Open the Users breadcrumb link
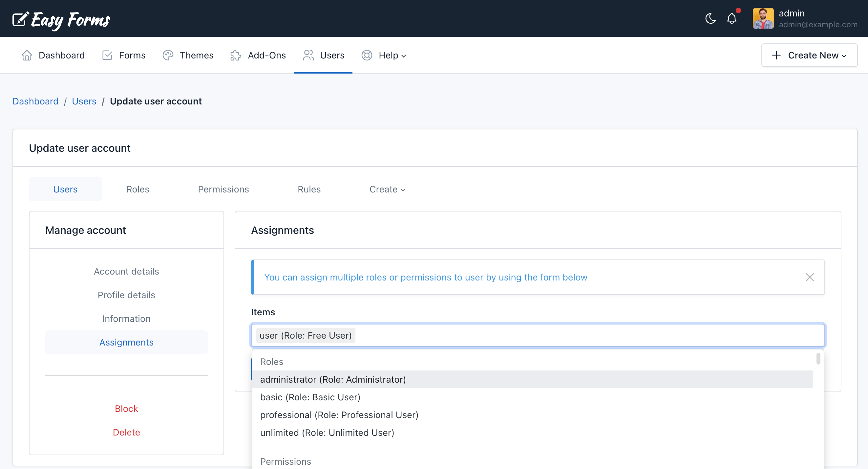The image size is (868, 469). [84, 101]
